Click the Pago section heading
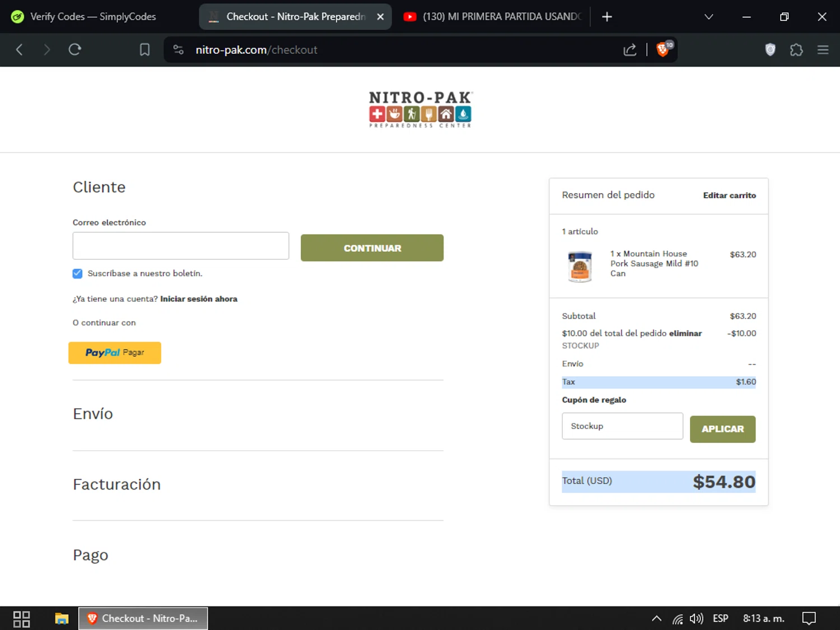The image size is (840, 630). click(x=90, y=555)
